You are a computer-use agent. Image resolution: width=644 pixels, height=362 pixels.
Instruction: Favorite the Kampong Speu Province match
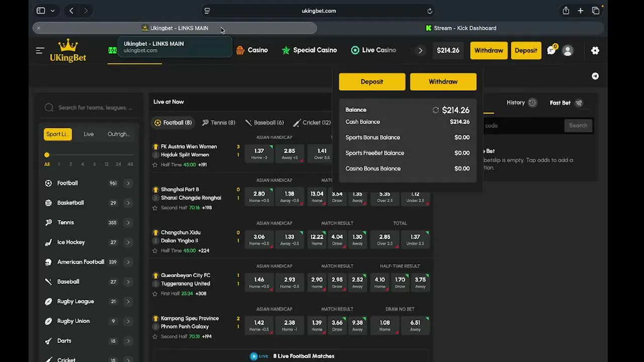click(155, 336)
